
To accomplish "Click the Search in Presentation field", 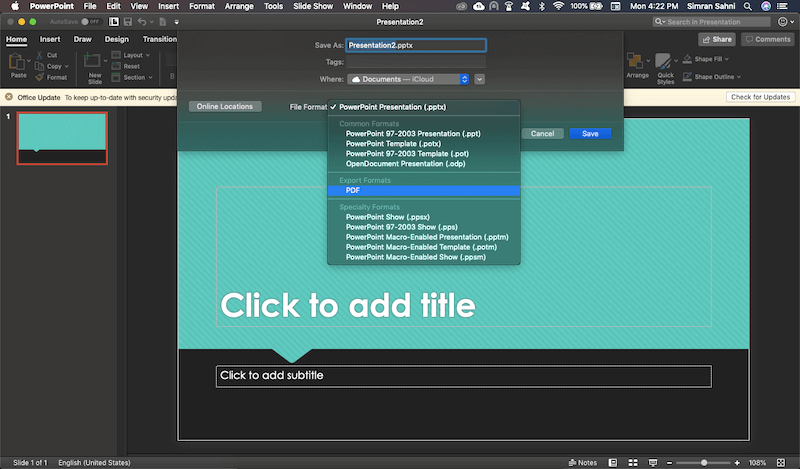I will (x=712, y=21).
